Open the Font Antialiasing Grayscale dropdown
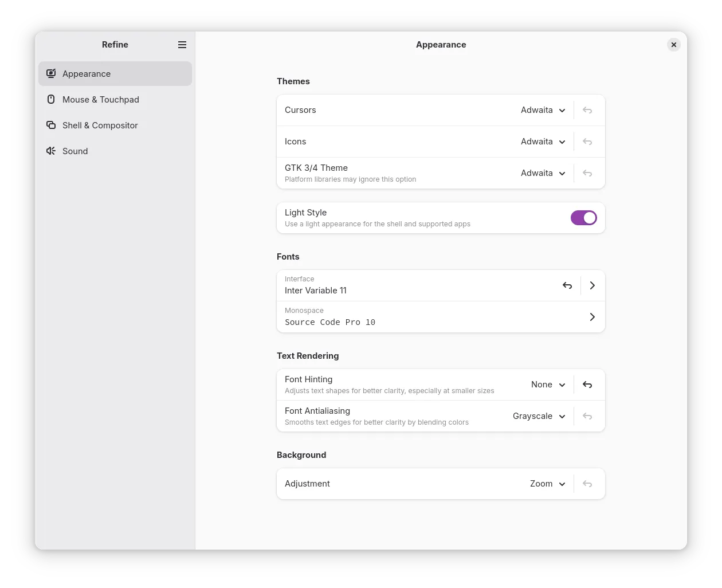Image resolution: width=722 pixels, height=588 pixels. click(x=539, y=416)
